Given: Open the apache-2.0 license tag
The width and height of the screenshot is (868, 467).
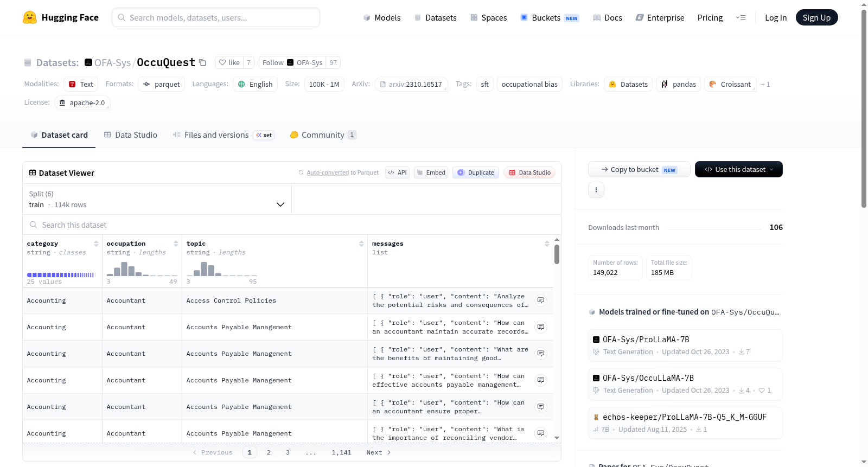Looking at the screenshot, I should coord(82,103).
